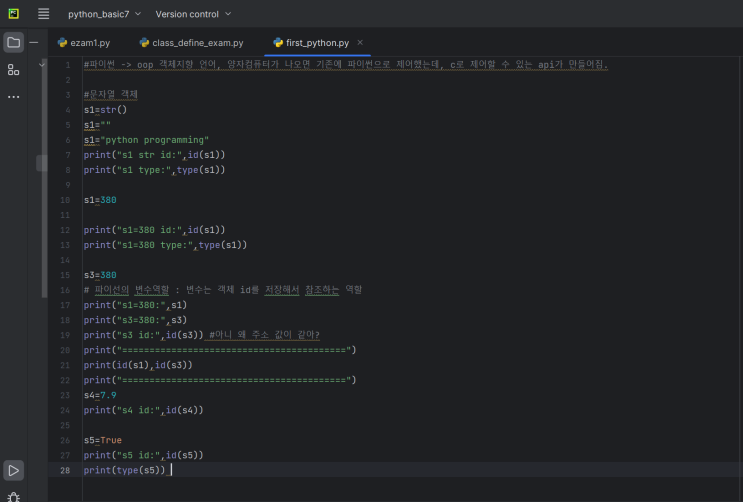743x502 pixels.
Task: Place cursor on s5=True code line
Action: [x=100, y=440]
